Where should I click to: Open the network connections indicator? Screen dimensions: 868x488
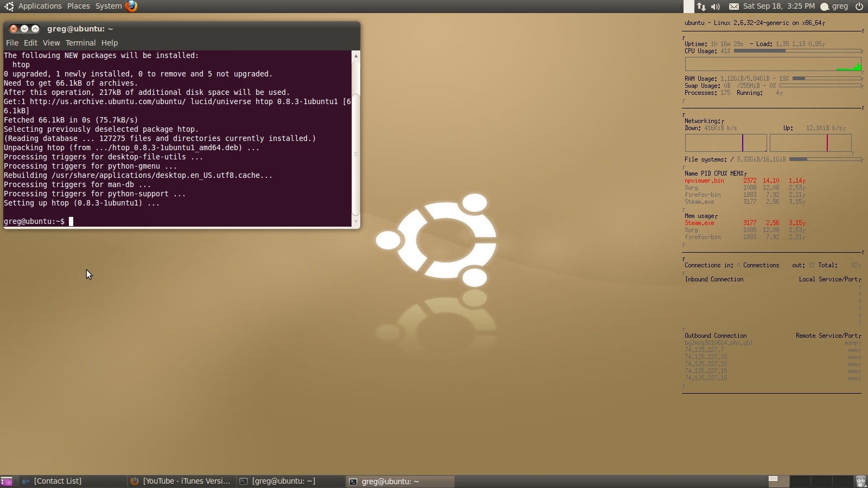701,7
